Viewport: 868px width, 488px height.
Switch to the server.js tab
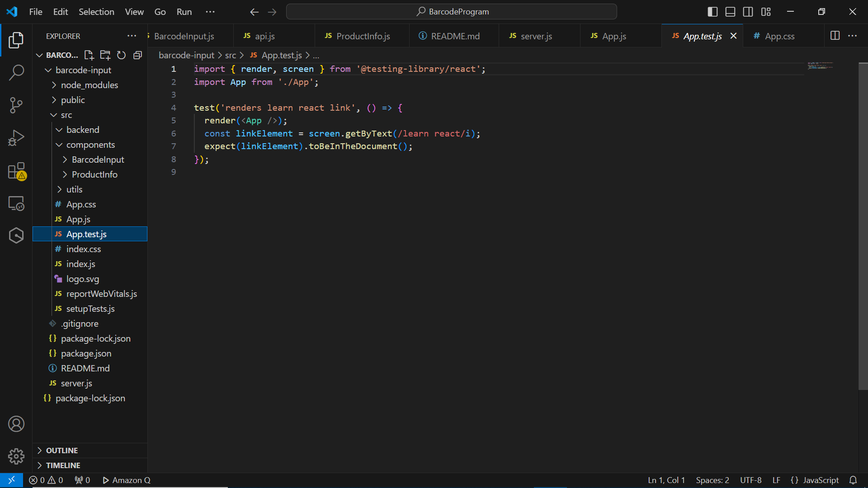pos(536,36)
